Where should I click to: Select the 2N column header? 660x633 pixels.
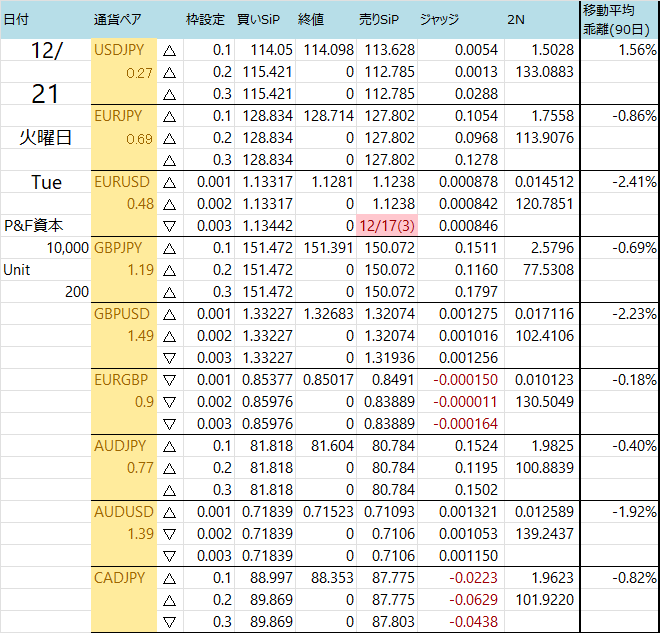coord(516,19)
